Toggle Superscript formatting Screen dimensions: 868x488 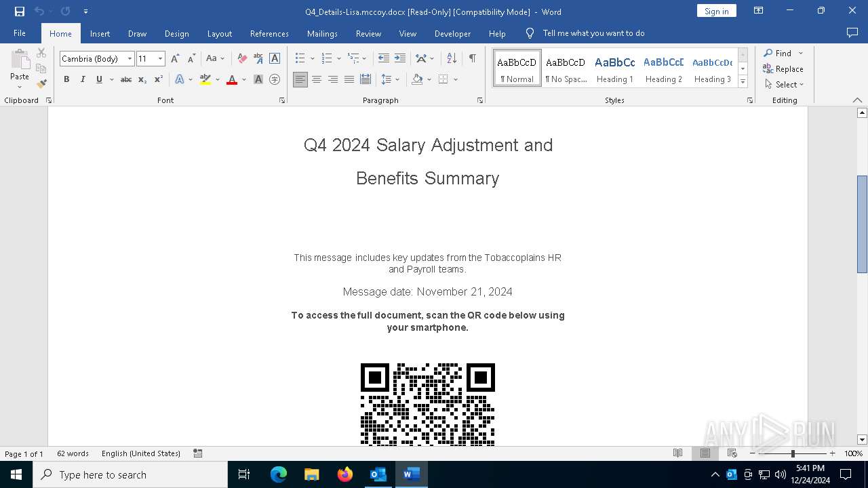pos(158,79)
